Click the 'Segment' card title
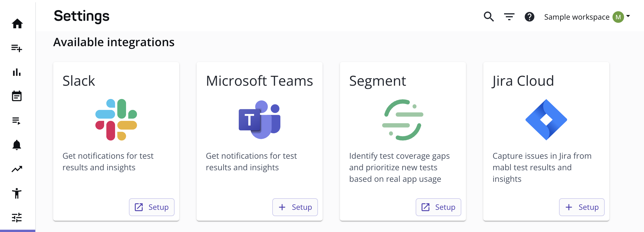This screenshot has height=232, width=644. point(377,81)
